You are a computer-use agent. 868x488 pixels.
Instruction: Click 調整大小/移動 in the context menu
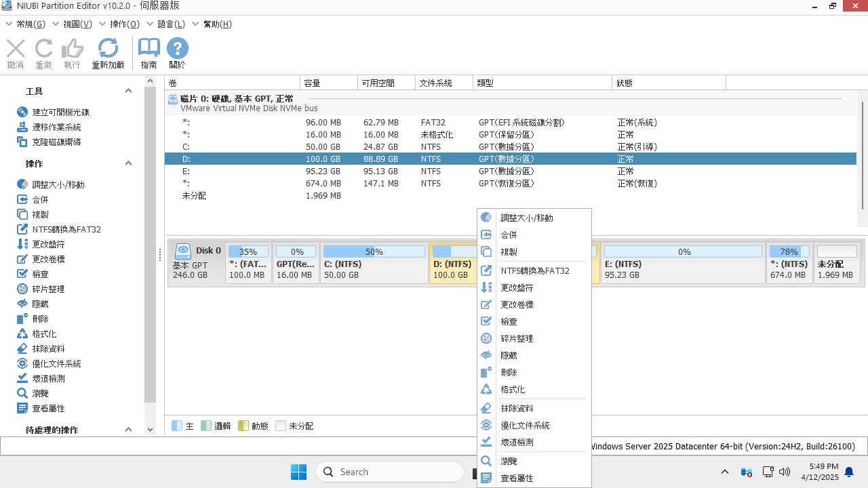526,218
